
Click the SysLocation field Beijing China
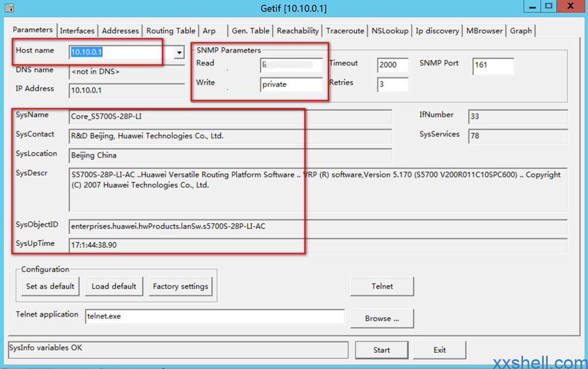pos(231,156)
